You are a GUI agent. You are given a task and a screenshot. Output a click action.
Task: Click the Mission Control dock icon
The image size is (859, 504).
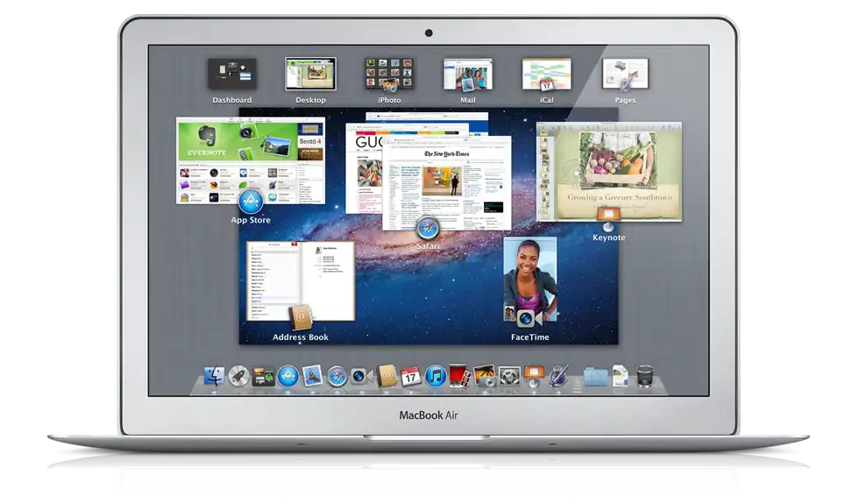point(264,377)
